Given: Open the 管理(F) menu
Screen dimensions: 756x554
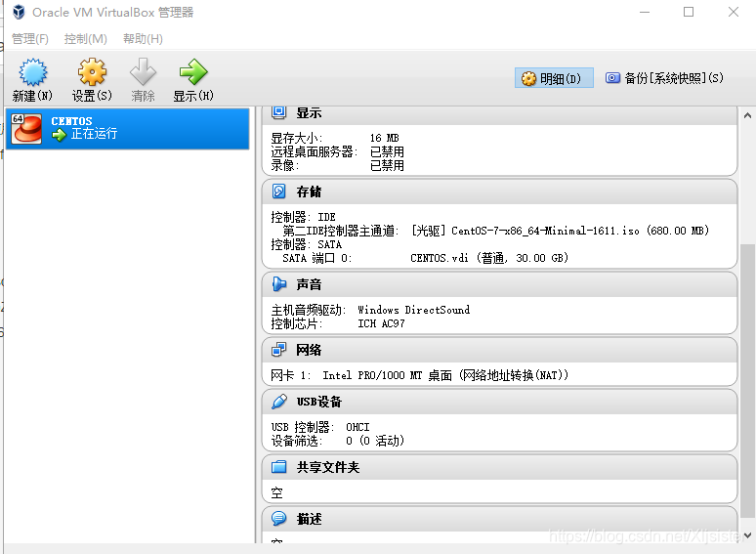Looking at the screenshot, I should [x=30, y=38].
